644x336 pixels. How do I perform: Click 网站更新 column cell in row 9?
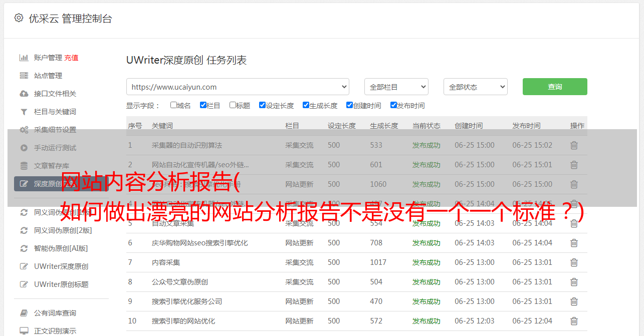tap(300, 301)
